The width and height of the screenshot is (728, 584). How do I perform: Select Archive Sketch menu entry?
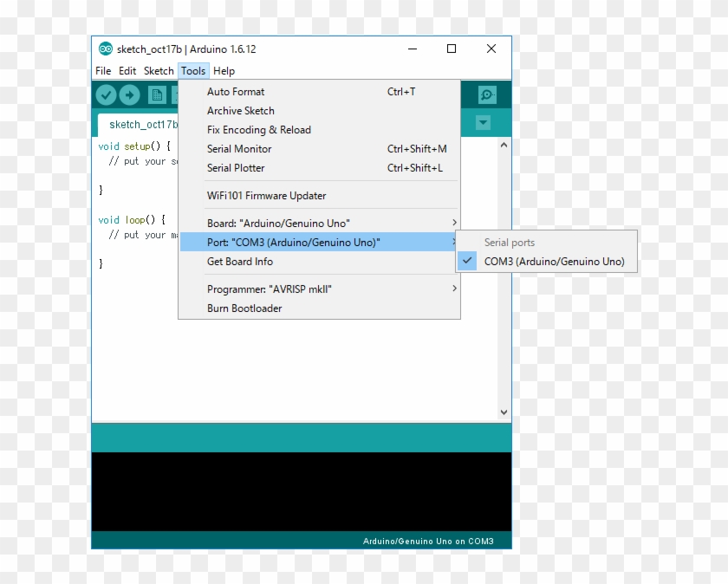(x=240, y=111)
